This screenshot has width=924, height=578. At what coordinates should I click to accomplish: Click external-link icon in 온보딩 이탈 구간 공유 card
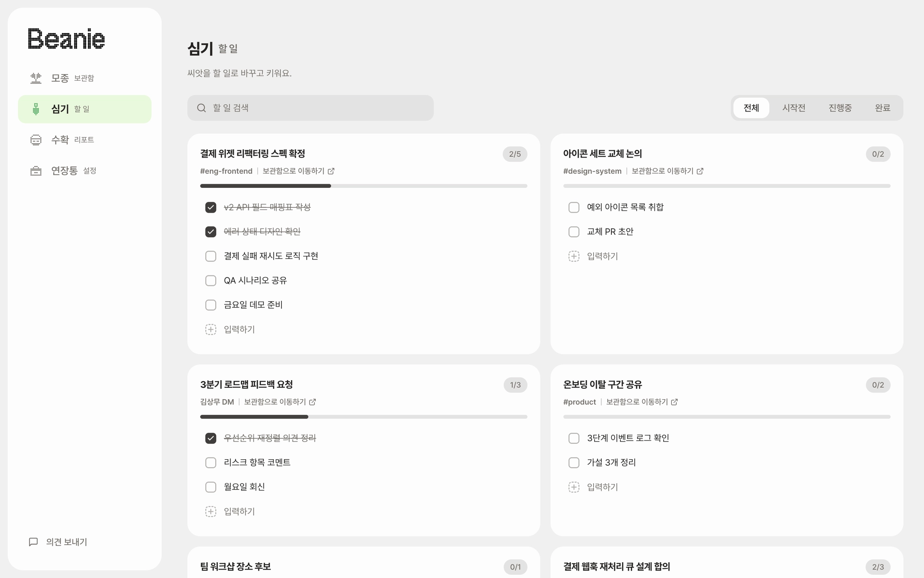click(675, 402)
